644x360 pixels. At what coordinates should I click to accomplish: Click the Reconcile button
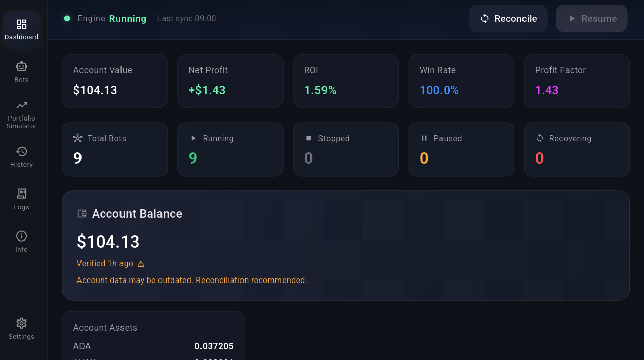pyautogui.click(x=508, y=18)
